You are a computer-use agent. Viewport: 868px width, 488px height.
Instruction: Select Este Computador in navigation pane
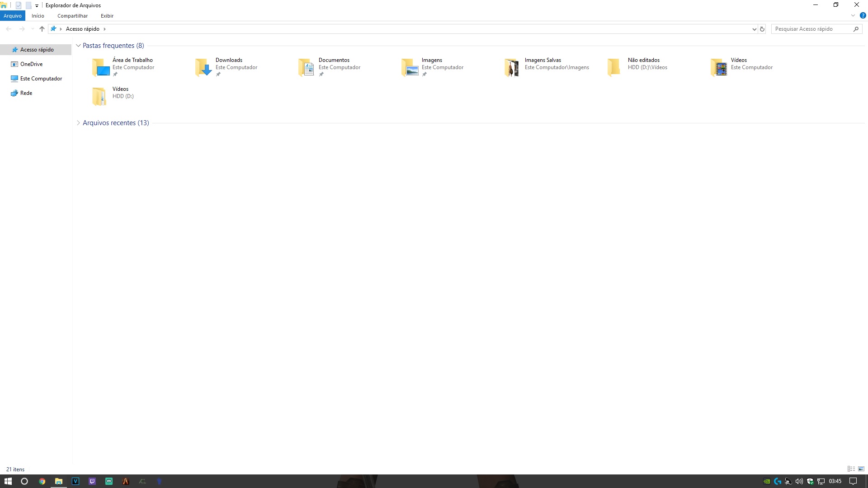(x=36, y=79)
